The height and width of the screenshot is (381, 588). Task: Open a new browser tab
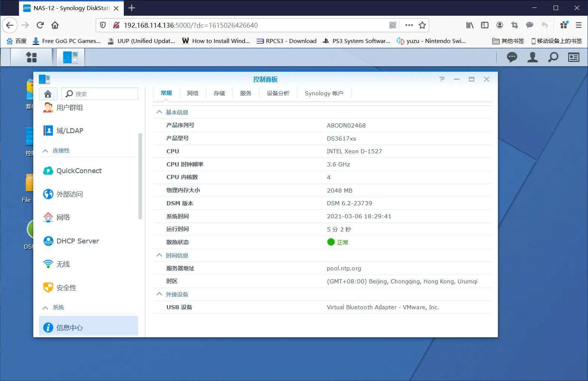point(132,8)
